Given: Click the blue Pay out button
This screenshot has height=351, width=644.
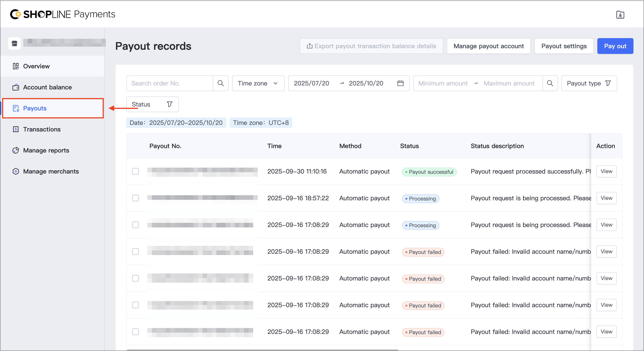Looking at the screenshot, I should (x=615, y=46).
